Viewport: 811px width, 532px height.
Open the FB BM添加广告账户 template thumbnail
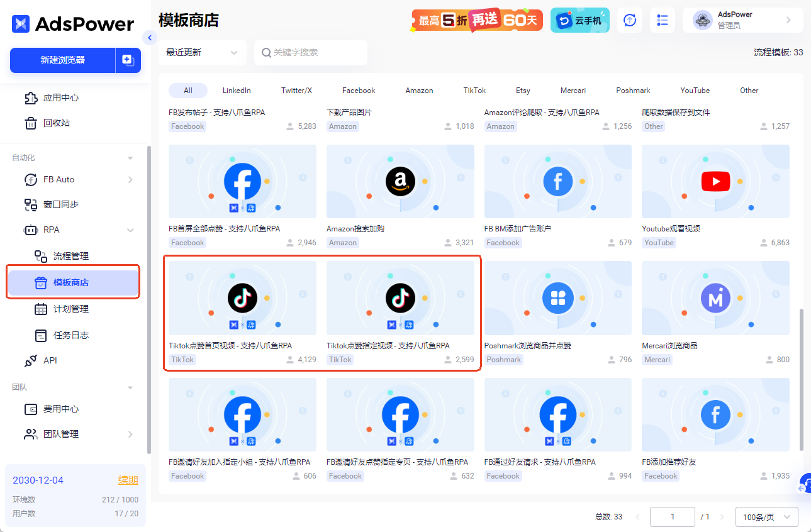coord(558,182)
